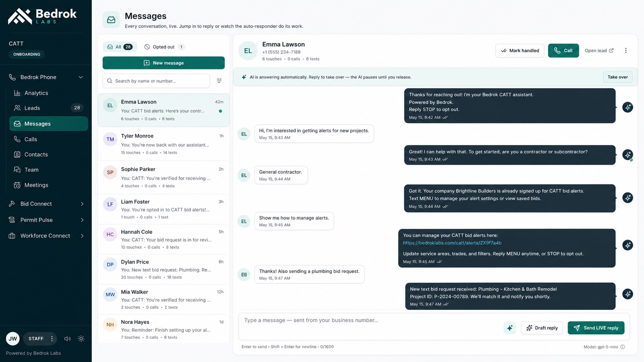Collapse the Bedrok Phone group chevron

(x=81, y=77)
